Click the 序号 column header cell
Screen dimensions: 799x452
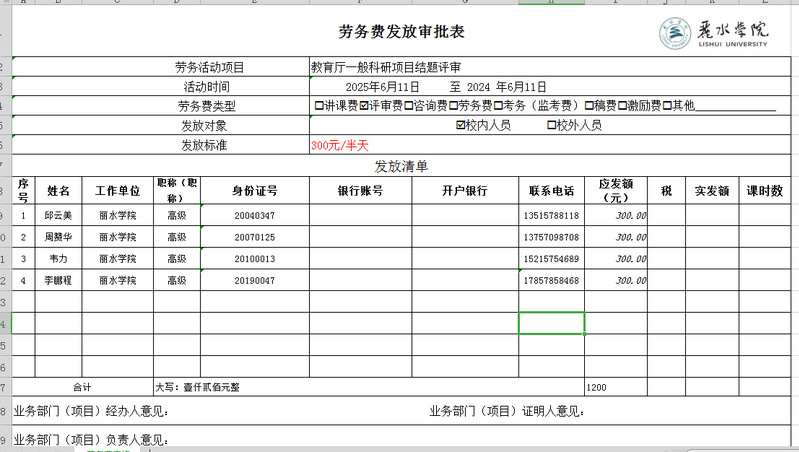tap(23, 191)
